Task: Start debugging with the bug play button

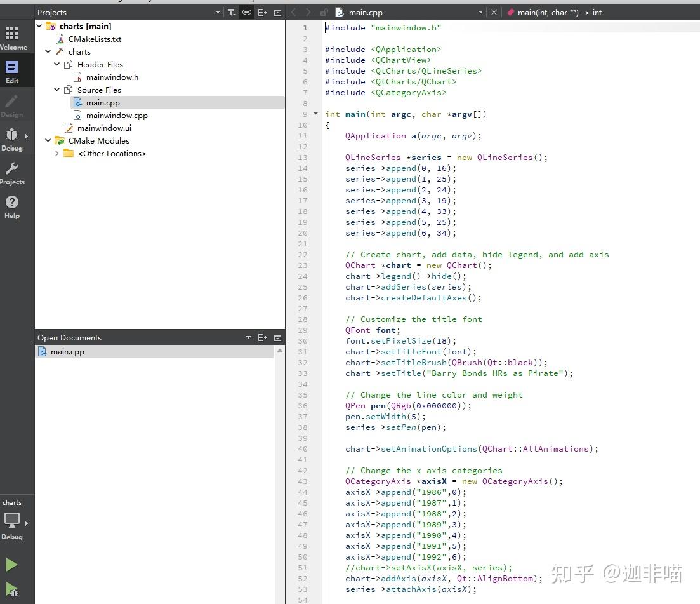Action: [11, 589]
